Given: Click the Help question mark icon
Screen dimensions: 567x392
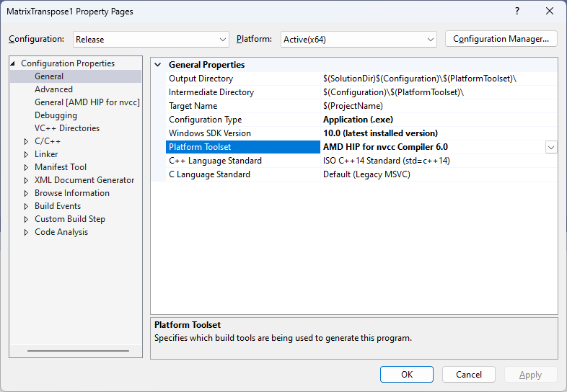Looking at the screenshot, I should [x=517, y=12].
